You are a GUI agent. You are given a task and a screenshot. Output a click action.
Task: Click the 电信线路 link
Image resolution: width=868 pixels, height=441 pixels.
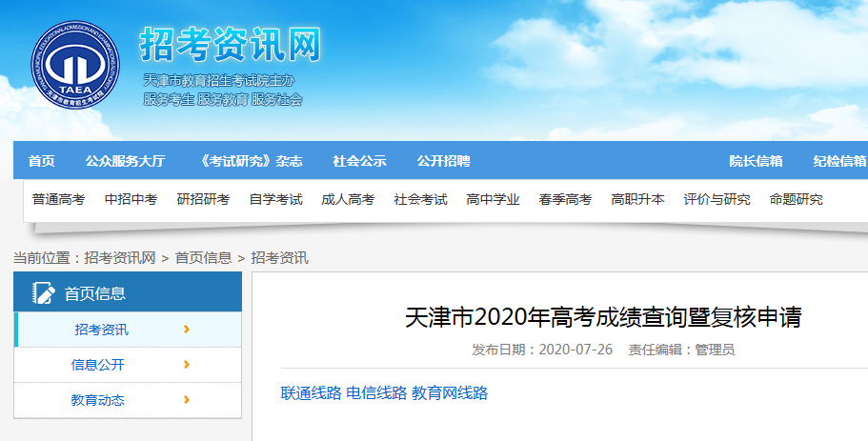[x=376, y=392]
